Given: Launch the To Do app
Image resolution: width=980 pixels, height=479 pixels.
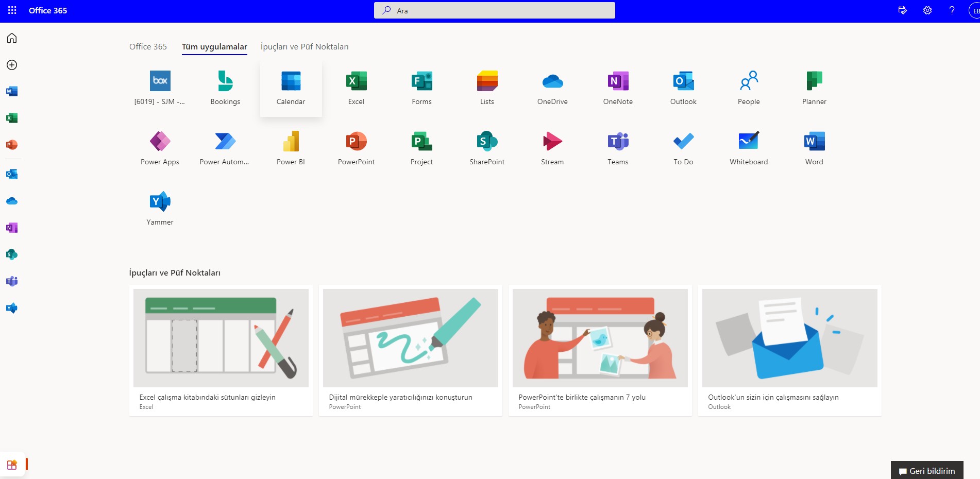Looking at the screenshot, I should 683,148.
